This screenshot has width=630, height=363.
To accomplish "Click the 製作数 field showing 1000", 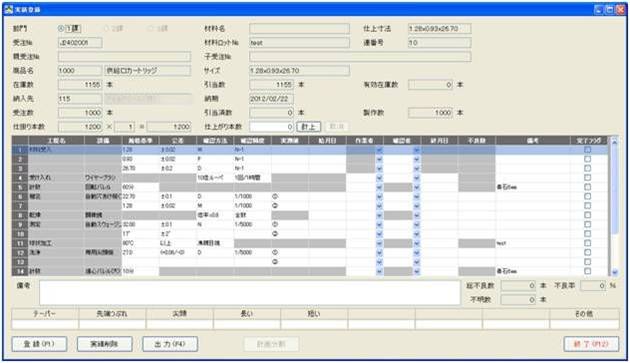I will coord(430,113).
